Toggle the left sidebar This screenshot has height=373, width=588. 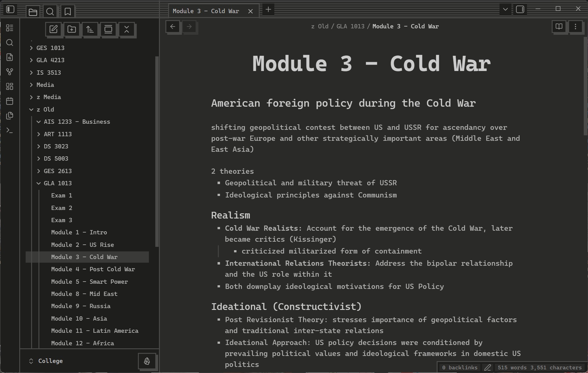10,9
